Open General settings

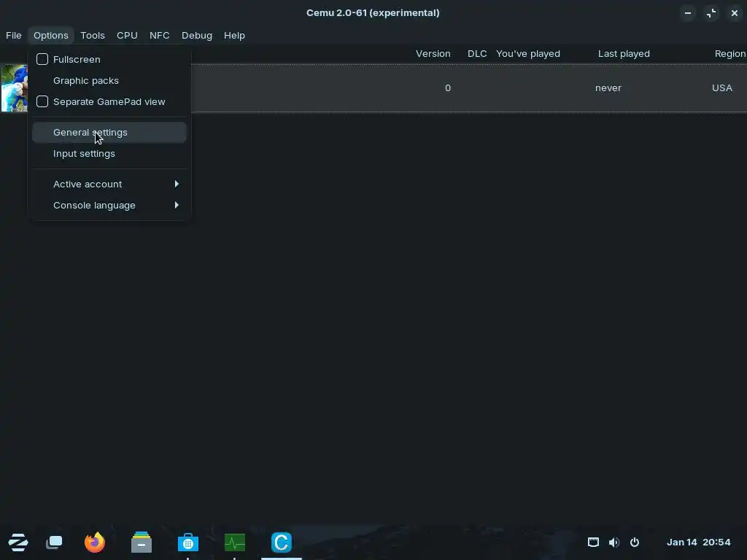(x=109, y=133)
